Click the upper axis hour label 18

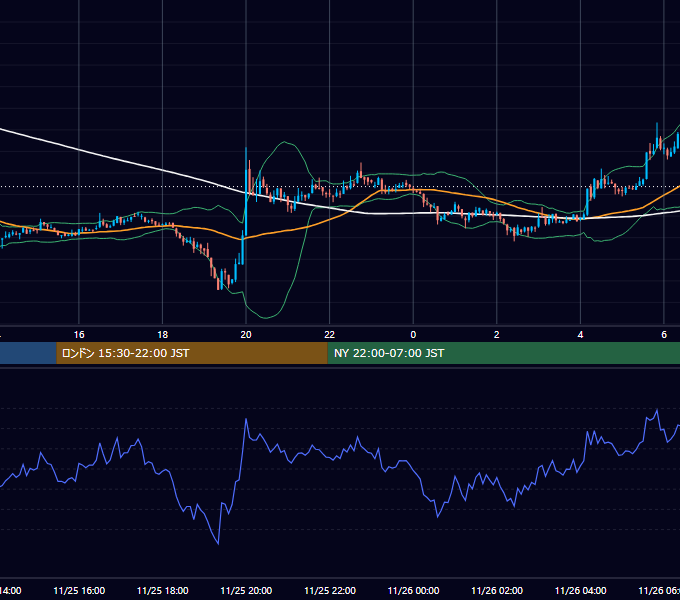pos(163,335)
